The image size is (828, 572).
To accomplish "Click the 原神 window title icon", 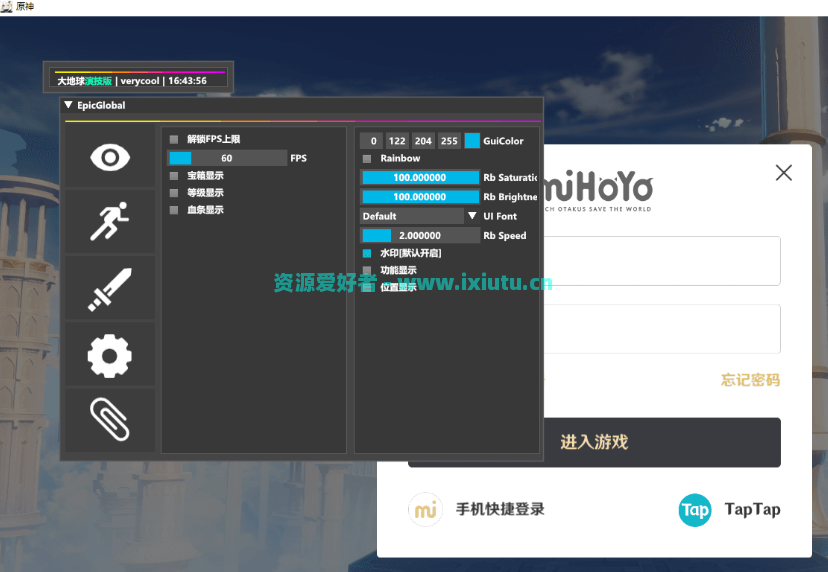I will pyautogui.click(x=7, y=6).
